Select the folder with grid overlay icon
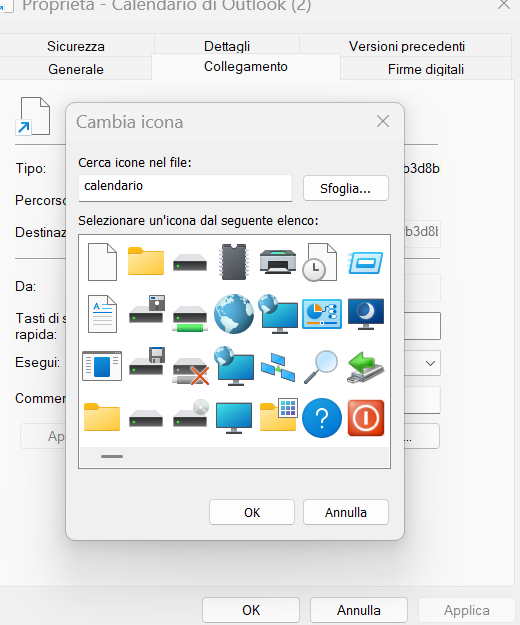Screen dimensions: 520x625 (279, 415)
